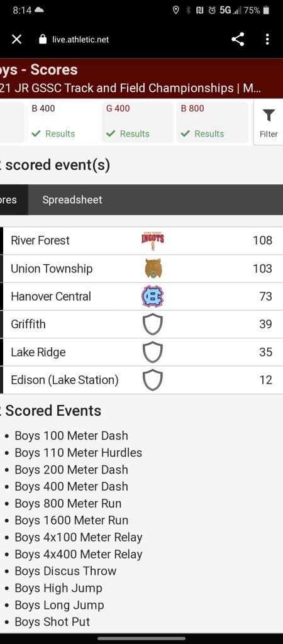Open G 400 Results
The width and height of the screenshot is (283, 644).
pos(138,122)
